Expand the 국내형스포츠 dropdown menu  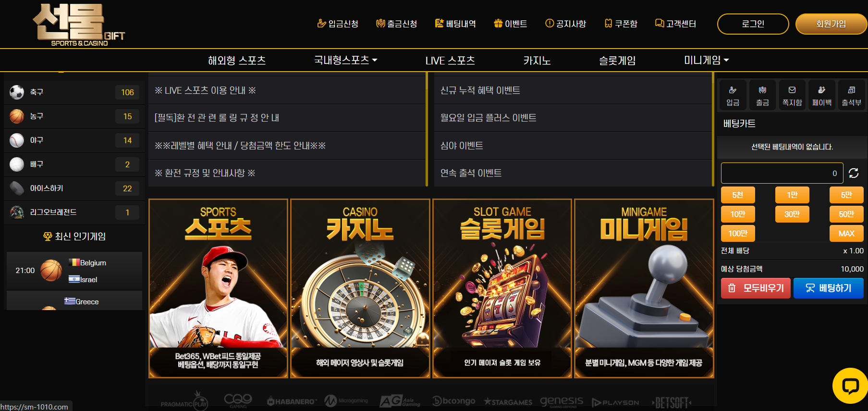click(345, 60)
